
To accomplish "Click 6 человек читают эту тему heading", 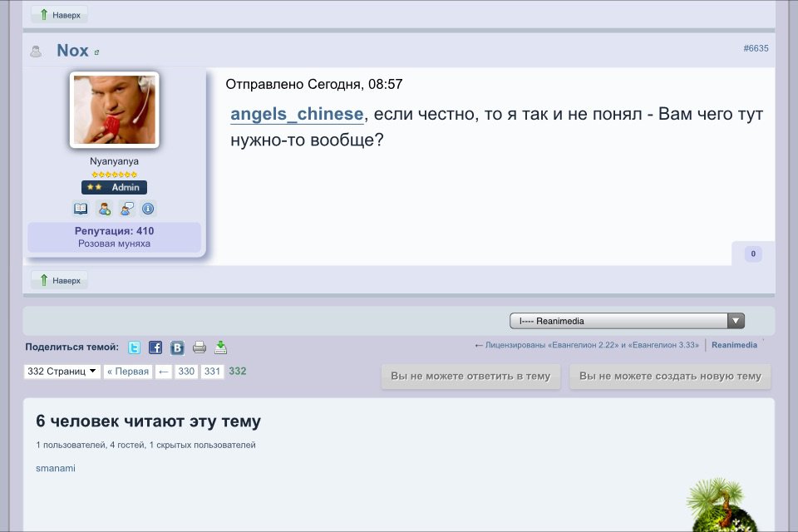I will pyautogui.click(x=148, y=421).
